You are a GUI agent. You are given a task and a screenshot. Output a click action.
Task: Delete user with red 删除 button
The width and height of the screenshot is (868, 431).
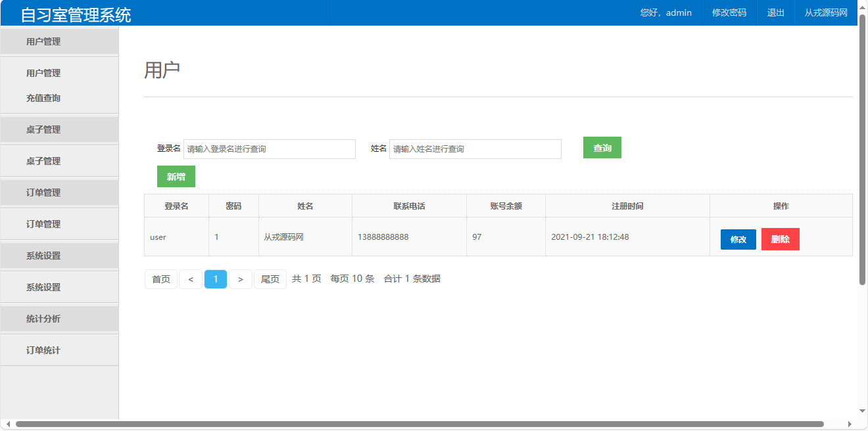(780, 239)
